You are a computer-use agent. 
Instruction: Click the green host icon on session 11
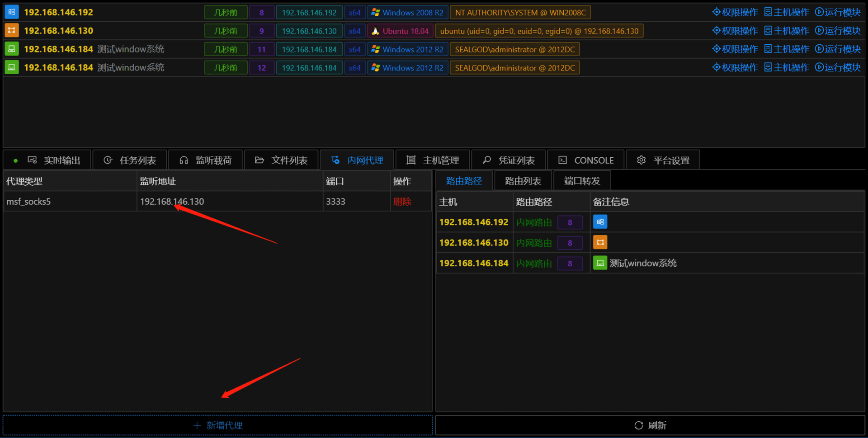click(12, 49)
